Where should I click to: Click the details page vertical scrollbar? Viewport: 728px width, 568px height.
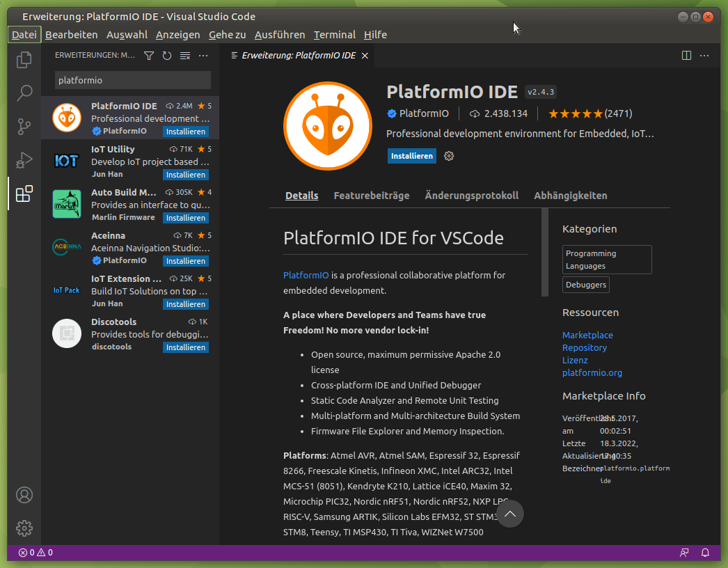tap(545, 252)
